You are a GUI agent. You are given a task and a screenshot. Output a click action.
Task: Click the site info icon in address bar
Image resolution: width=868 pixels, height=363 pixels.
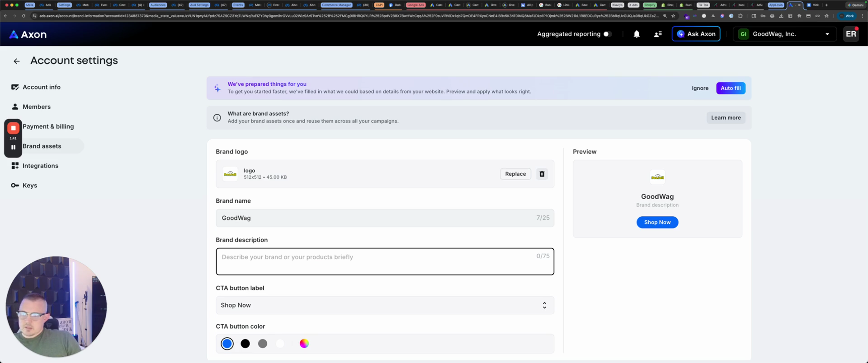(x=34, y=16)
